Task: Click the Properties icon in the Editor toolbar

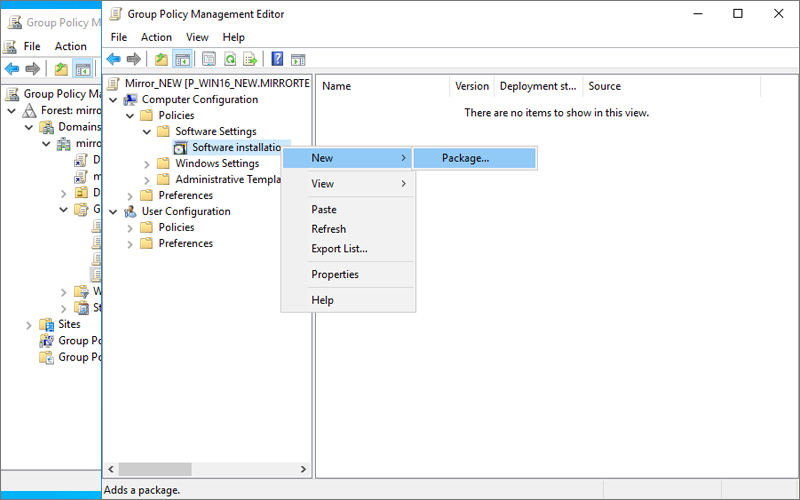Action: click(209, 59)
